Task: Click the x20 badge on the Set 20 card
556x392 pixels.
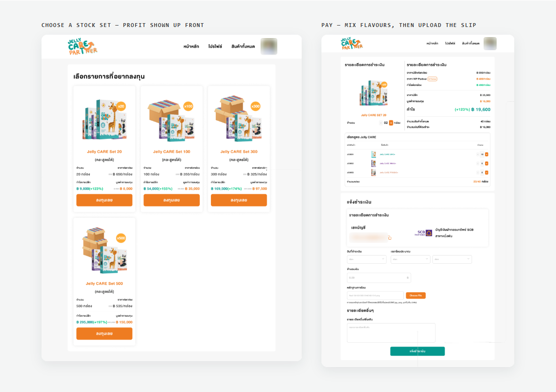Action: click(x=121, y=106)
